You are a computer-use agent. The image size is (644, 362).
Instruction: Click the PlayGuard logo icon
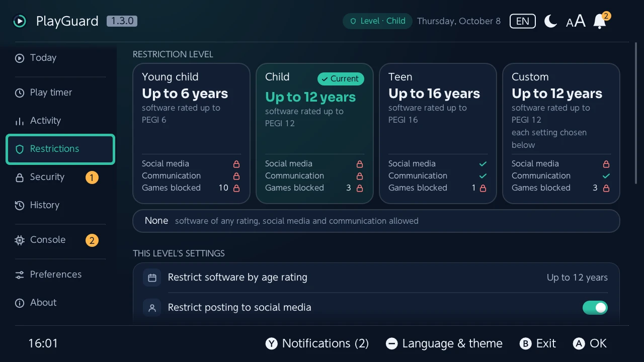pyautogui.click(x=20, y=21)
